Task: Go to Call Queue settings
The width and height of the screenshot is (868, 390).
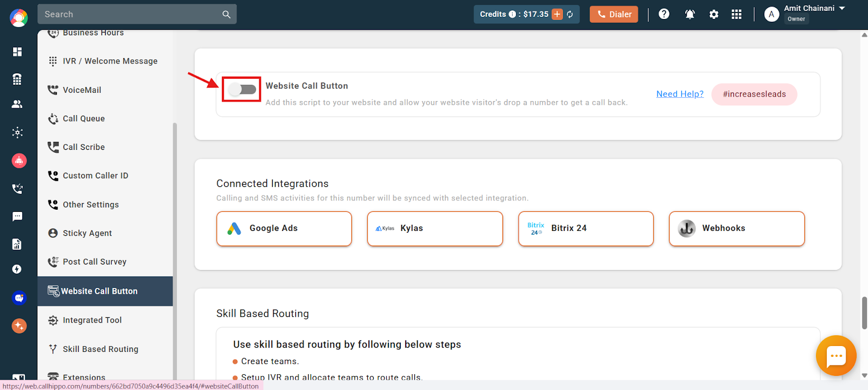Action: pos(105,118)
